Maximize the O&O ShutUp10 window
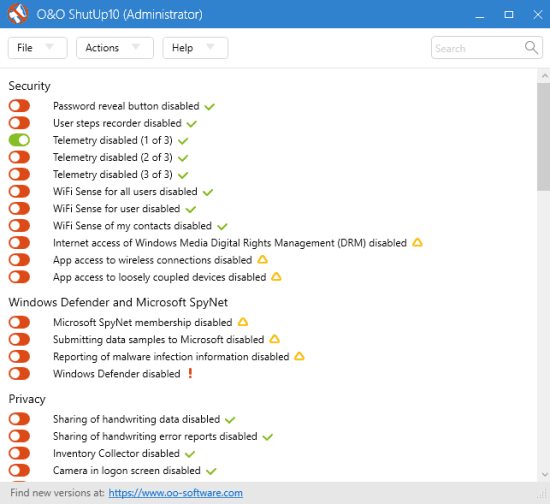 [x=509, y=14]
